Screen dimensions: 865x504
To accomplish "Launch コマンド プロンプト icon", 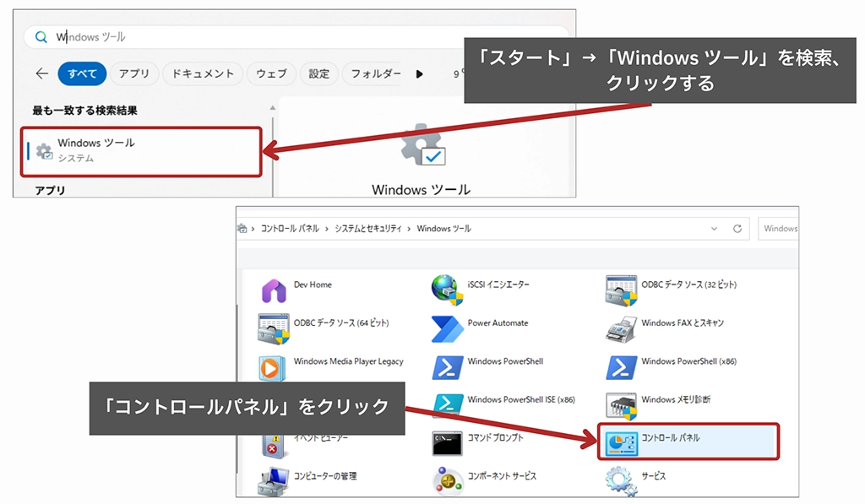I will (x=447, y=443).
